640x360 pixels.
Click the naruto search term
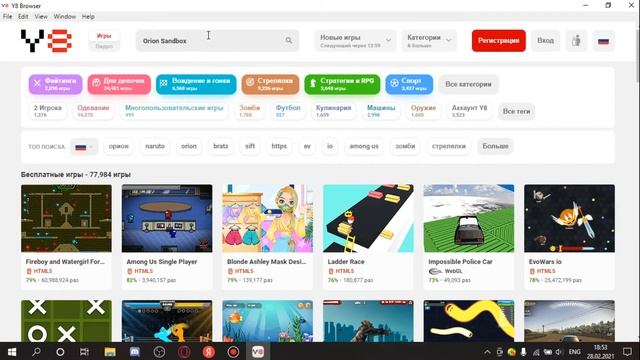tap(155, 146)
